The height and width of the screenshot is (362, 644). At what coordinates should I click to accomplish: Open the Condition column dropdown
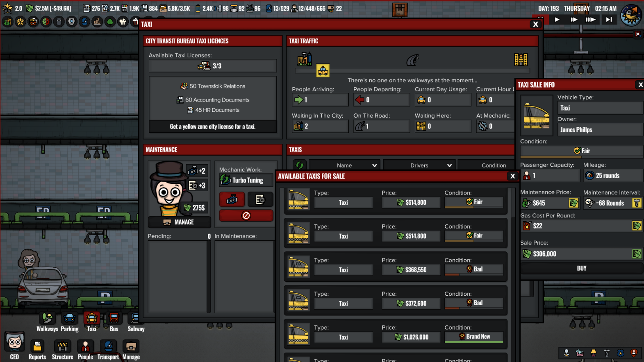(493, 165)
